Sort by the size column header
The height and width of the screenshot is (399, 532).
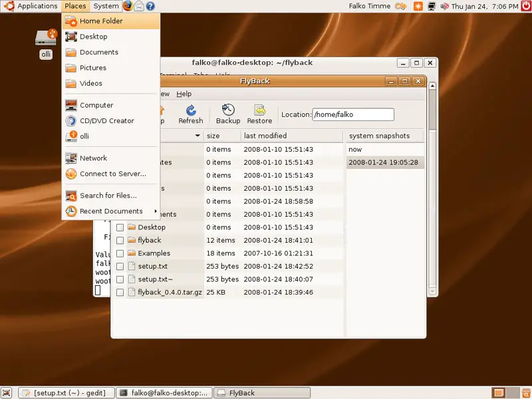222,136
